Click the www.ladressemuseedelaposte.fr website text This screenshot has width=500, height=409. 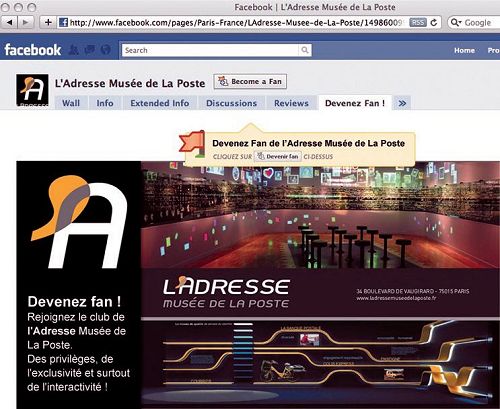click(x=396, y=298)
